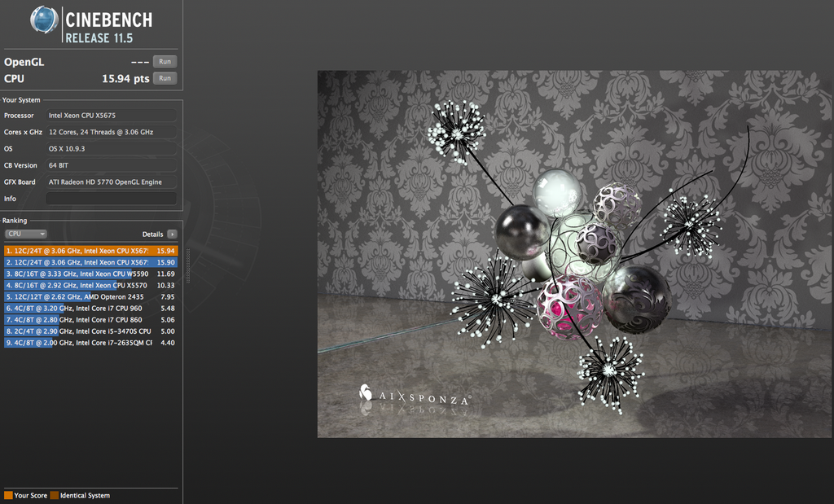This screenshot has width=834, height=504.
Task: Select ranking row 1 scoring 15.94
Action: tap(90, 251)
